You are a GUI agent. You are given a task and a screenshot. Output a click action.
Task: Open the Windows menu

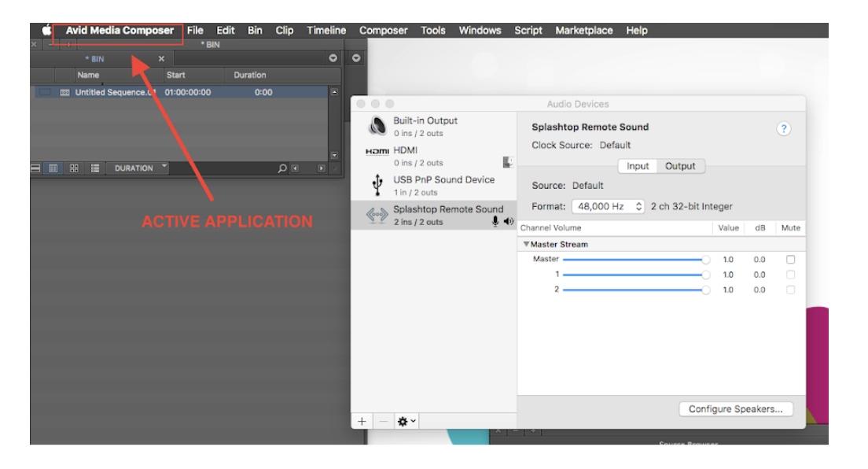(480, 31)
